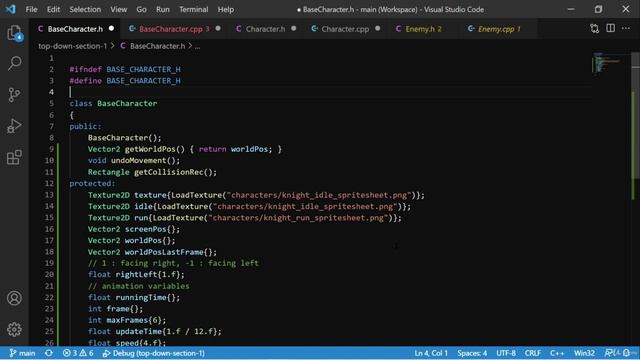The width and height of the screenshot is (640, 360).
Task: Click the breadcrumb ellipsis symbol item
Action: click(198, 46)
